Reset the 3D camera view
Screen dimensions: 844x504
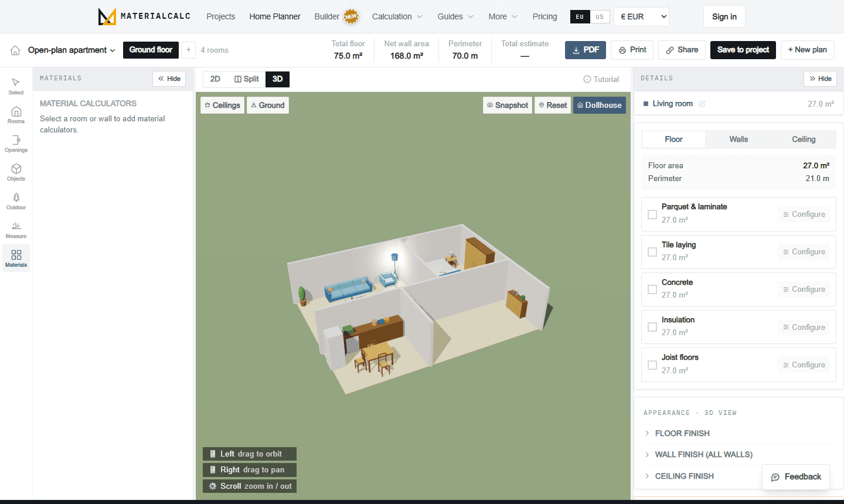[x=553, y=105]
